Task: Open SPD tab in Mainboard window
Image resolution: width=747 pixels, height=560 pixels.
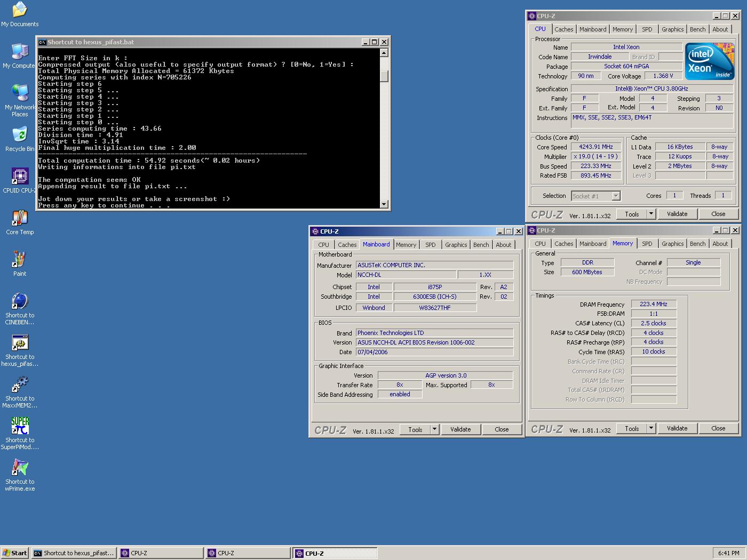Action: click(x=431, y=245)
